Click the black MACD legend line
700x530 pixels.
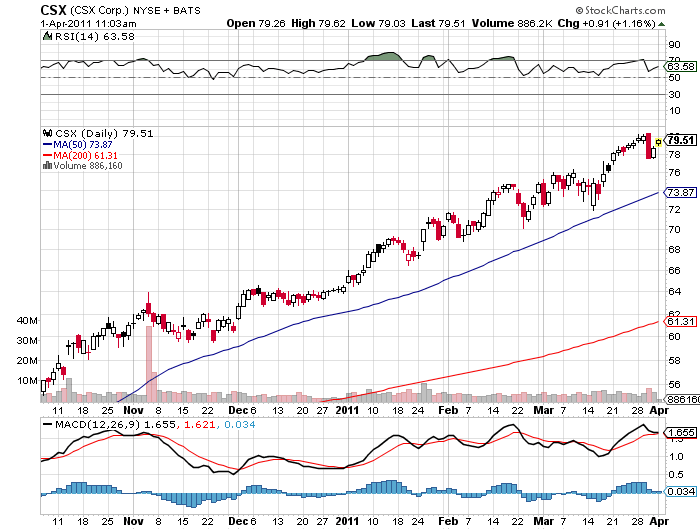47,425
